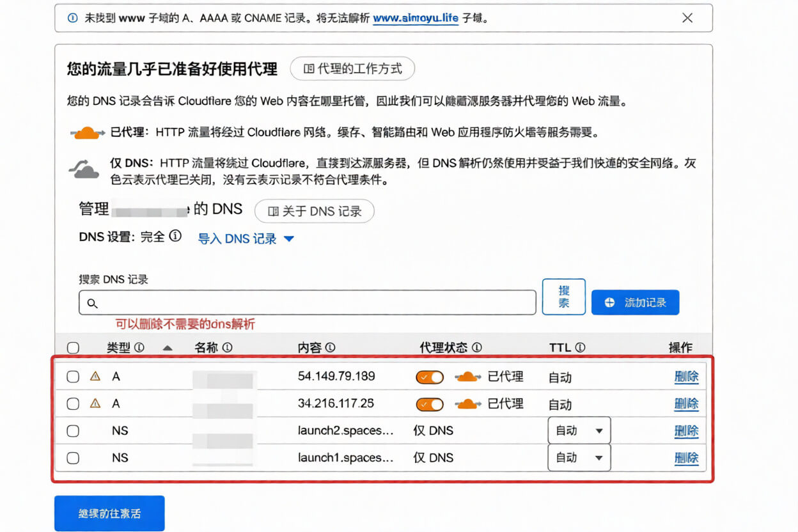
Task: Click info icon next to DNS 设置: 完全
Action: click(x=175, y=237)
